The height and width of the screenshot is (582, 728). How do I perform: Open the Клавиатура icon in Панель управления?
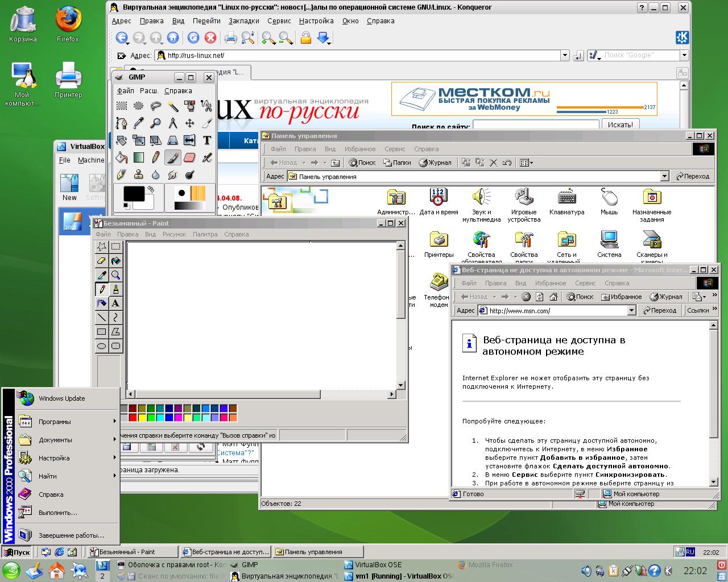coord(566,201)
